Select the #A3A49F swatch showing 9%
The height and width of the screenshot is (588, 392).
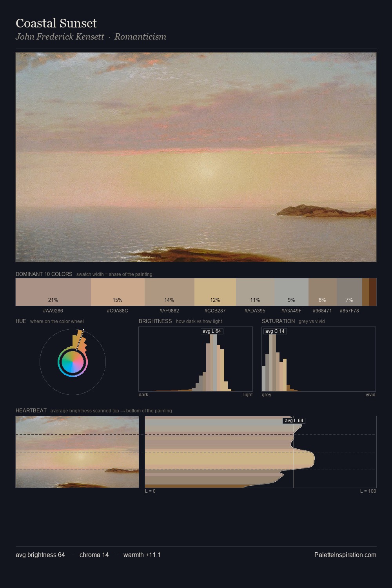291,292
